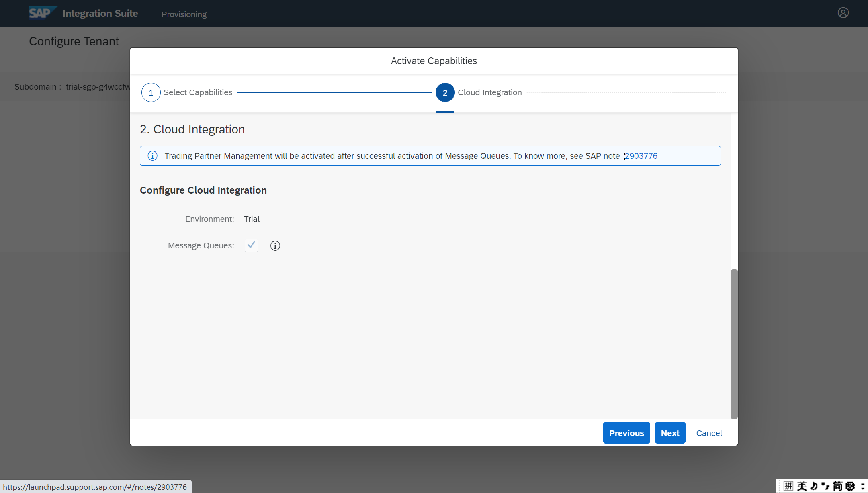Viewport: 868px width, 493px height.
Task: Click the Subdomain label text
Action: tap(38, 87)
